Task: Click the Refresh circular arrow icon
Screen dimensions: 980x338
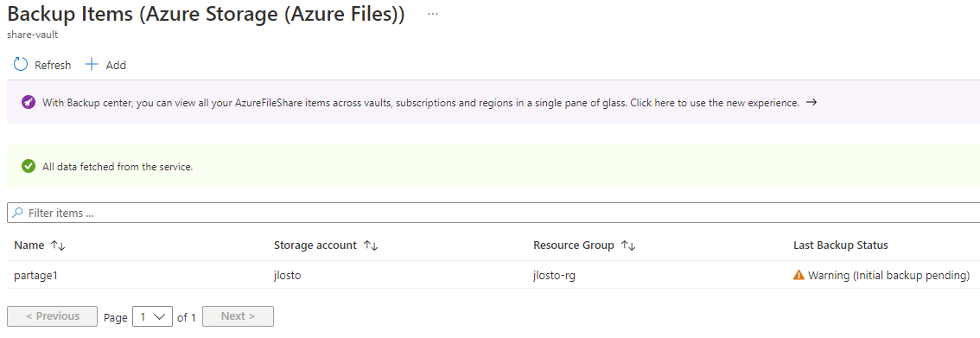Action: pos(21,64)
